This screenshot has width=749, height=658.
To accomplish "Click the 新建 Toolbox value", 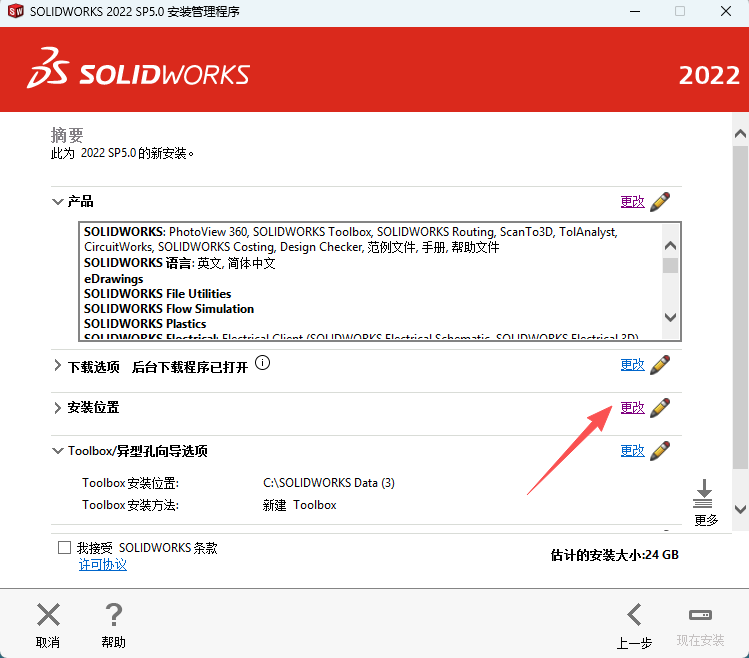I will pos(300,505).
